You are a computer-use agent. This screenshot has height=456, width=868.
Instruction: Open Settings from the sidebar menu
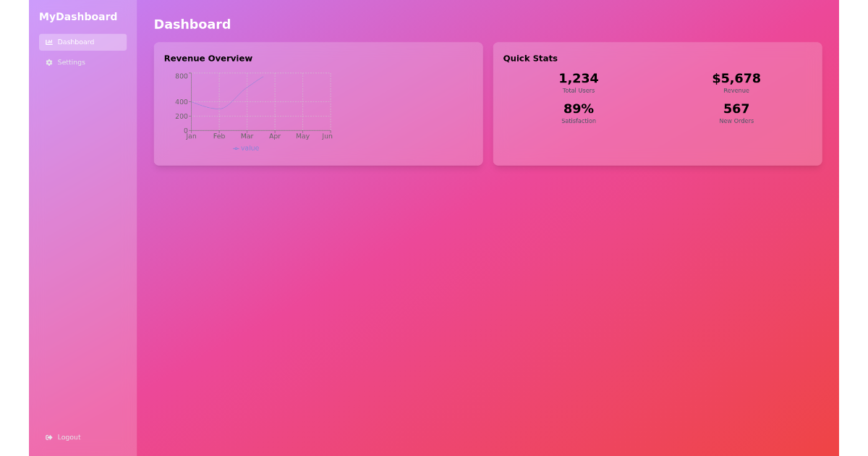coord(71,62)
